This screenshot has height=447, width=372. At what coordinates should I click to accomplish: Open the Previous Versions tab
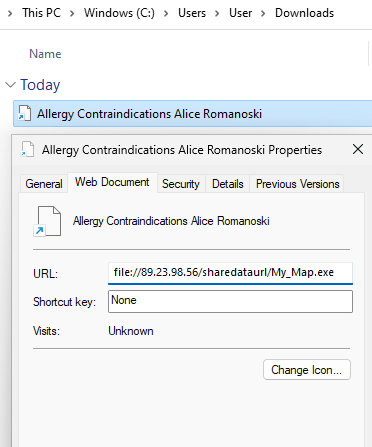tap(297, 184)
